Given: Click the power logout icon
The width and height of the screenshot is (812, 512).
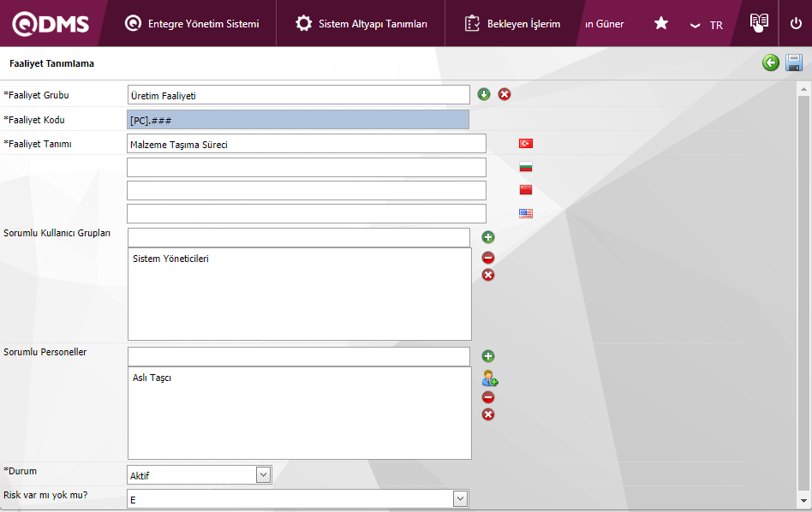Looking at the screenshot, I should point(796,24).
